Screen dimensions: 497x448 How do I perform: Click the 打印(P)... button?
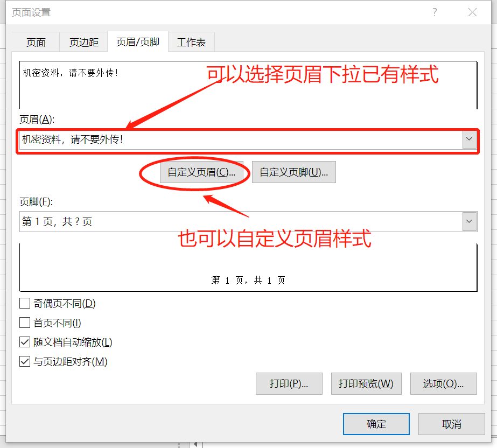(289, 383)
